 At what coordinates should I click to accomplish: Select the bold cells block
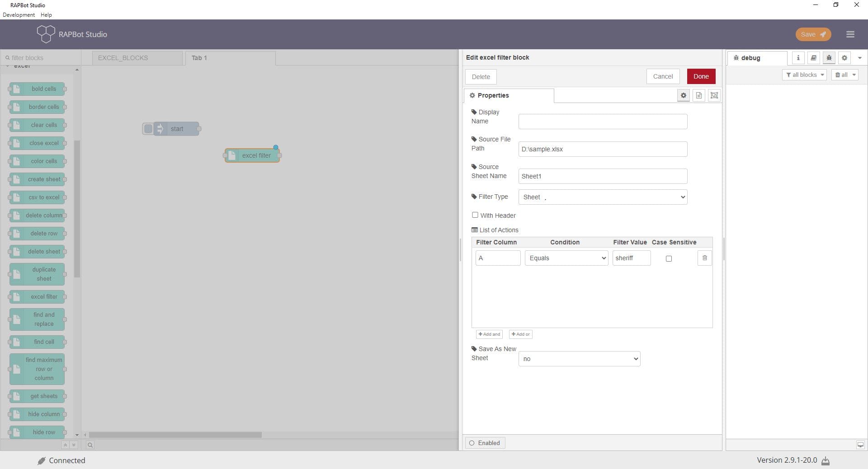(37, 89)
